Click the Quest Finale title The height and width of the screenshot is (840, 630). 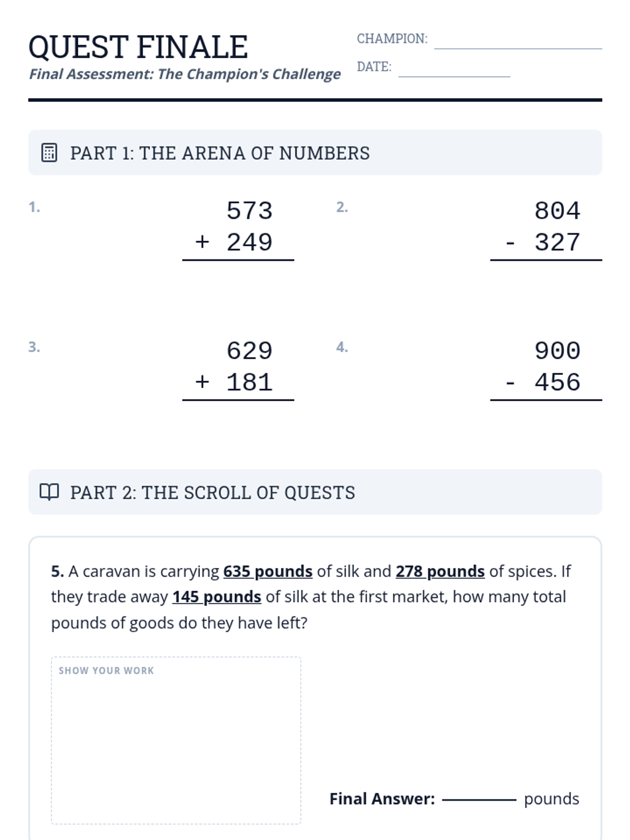click(x=138, y=47)
